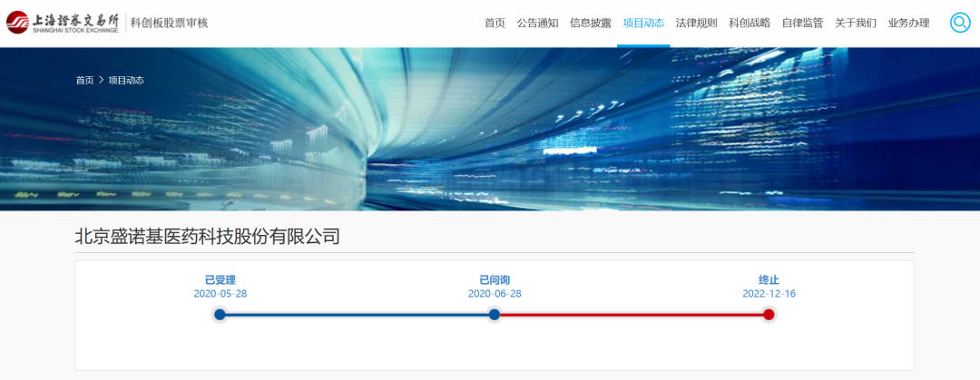Open 公告通知 menu item
Viewport: 980px width, 380px height.
[x=537, y=23]
